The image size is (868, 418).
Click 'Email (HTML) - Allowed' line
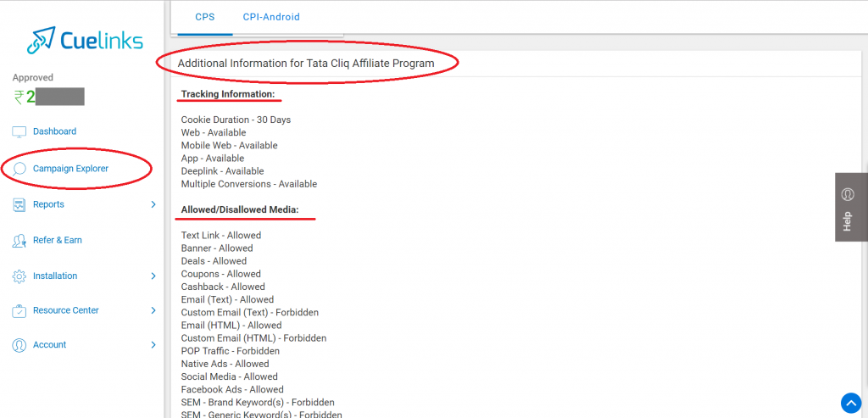(231, 326)
